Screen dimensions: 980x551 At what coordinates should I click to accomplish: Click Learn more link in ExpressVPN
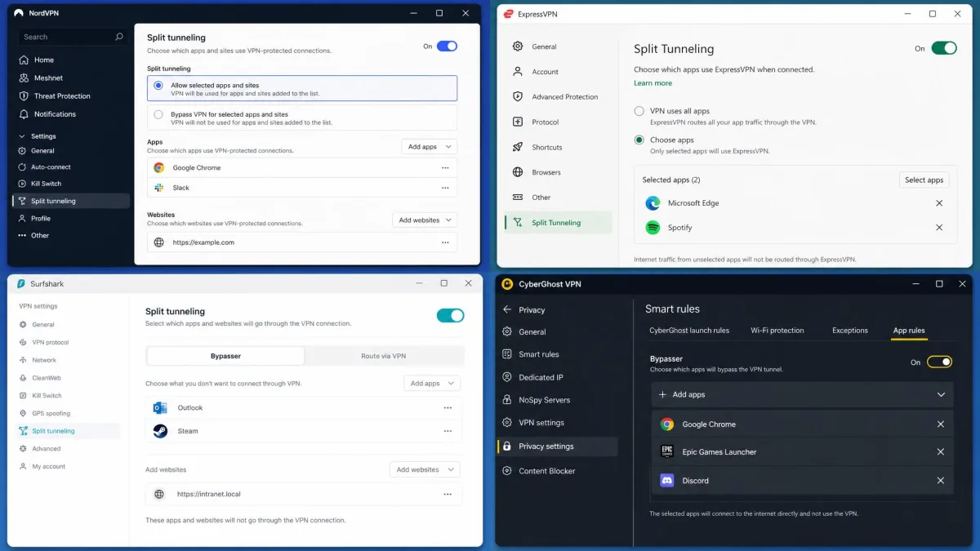click(x=653, y=83)
